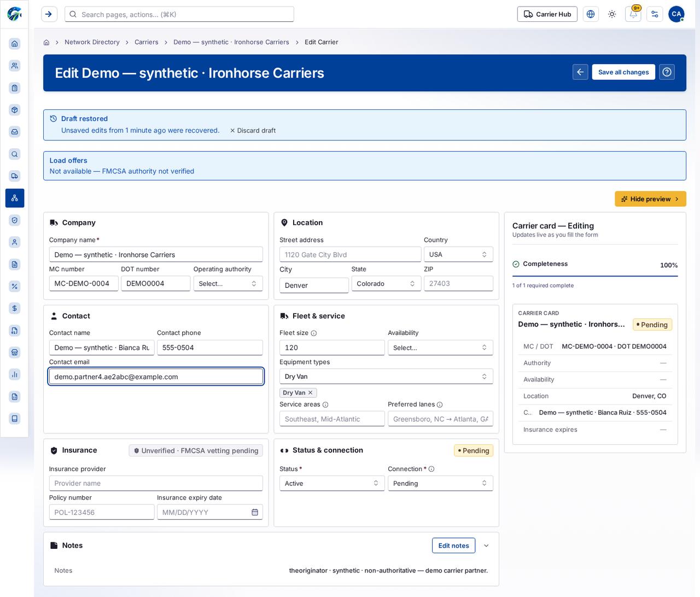The height and width of the screenshot is (597, 700).
Task: Open the State dropdown showing Colorado
Action: (386, 283)
